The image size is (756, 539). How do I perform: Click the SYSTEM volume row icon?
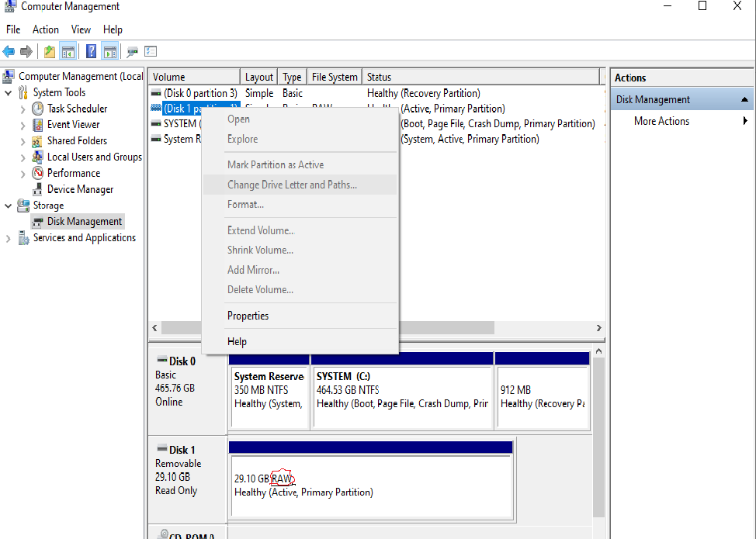(x=156, y=124)
